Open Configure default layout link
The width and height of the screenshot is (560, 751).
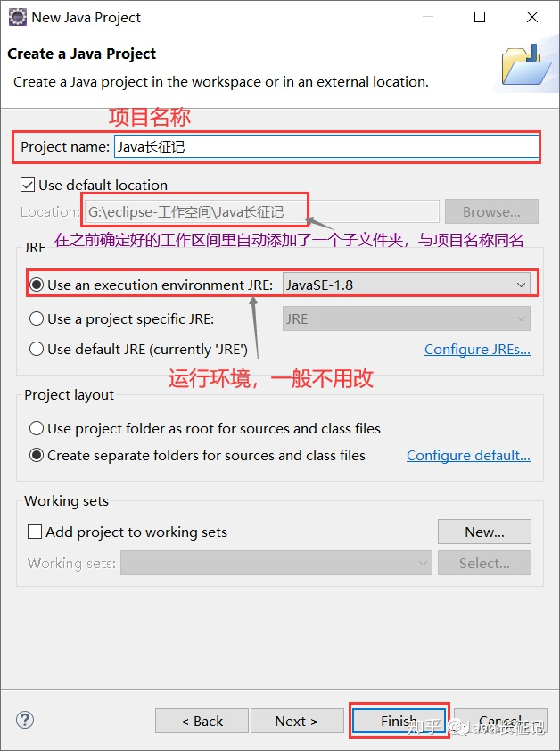(x=468, y=455)
